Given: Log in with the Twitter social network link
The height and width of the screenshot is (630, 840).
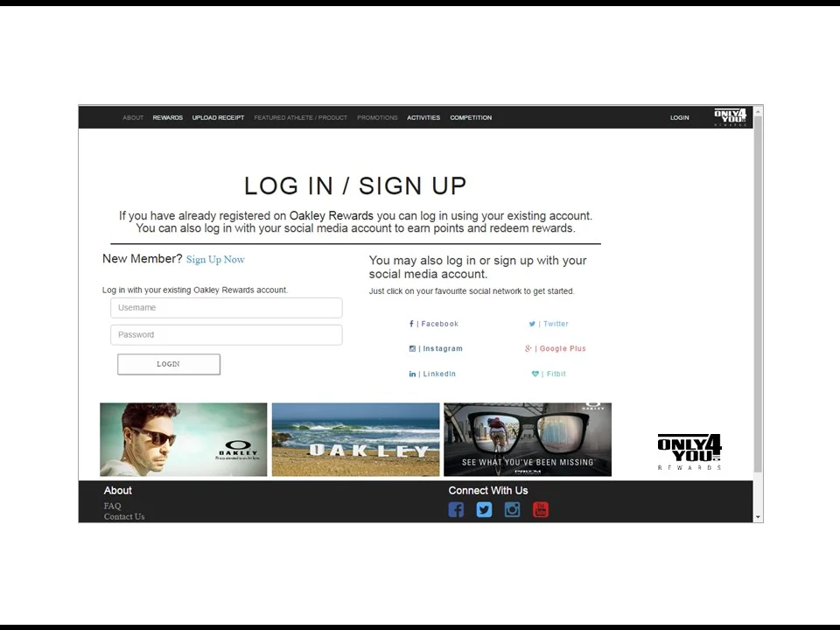Looking at the screenshot, I should (x=549, y=324).
